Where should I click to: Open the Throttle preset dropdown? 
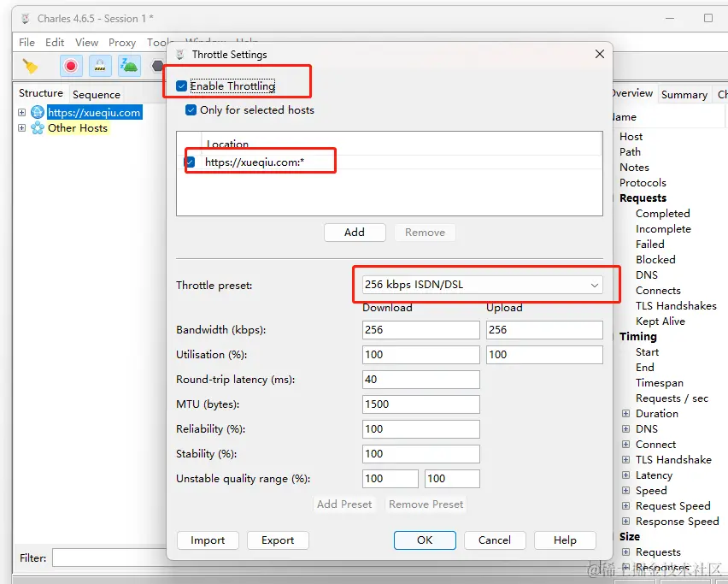(x=483, y=285)
